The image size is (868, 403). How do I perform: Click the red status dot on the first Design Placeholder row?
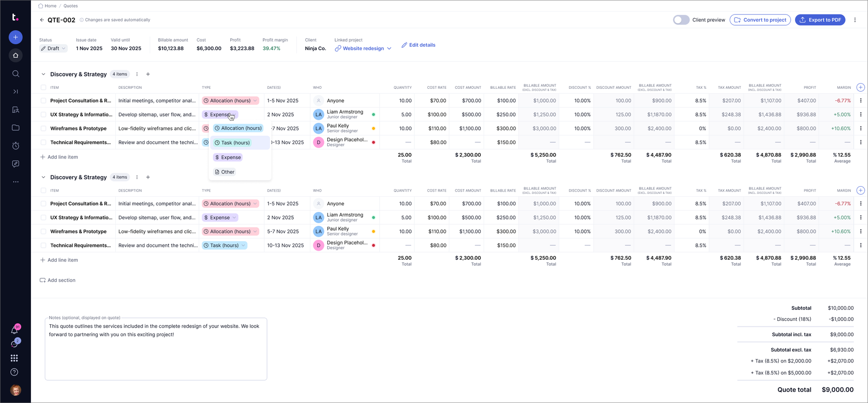(x=373, y=142)
